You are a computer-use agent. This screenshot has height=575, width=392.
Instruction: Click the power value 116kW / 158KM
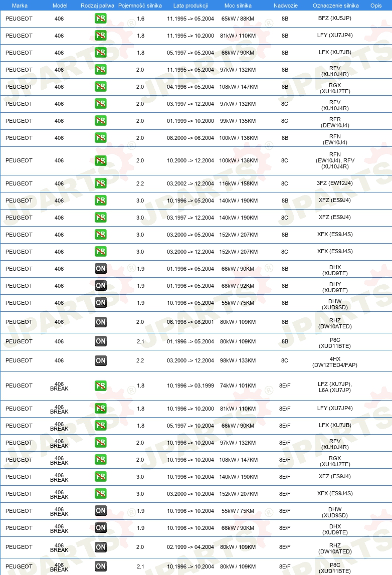[238, 183]
